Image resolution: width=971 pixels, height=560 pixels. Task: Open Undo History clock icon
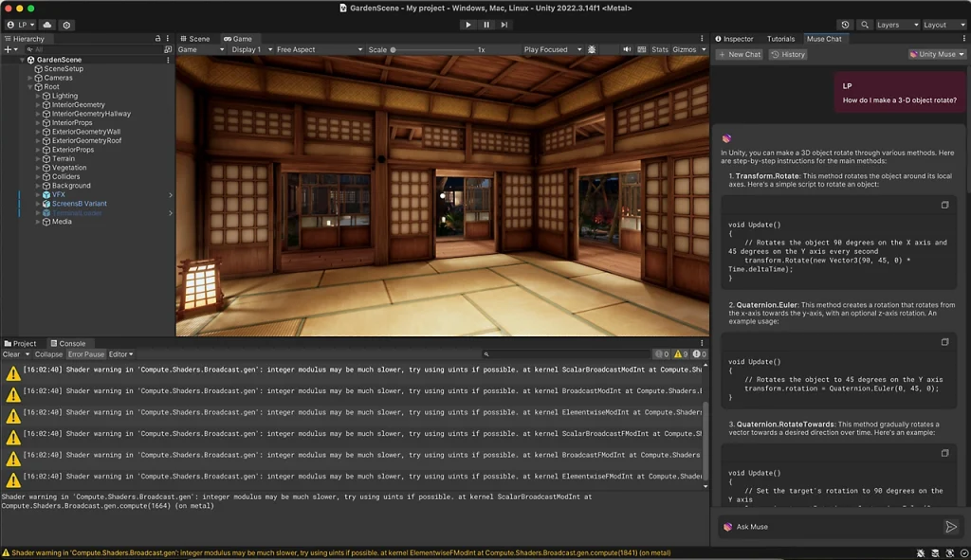(845, 25)
